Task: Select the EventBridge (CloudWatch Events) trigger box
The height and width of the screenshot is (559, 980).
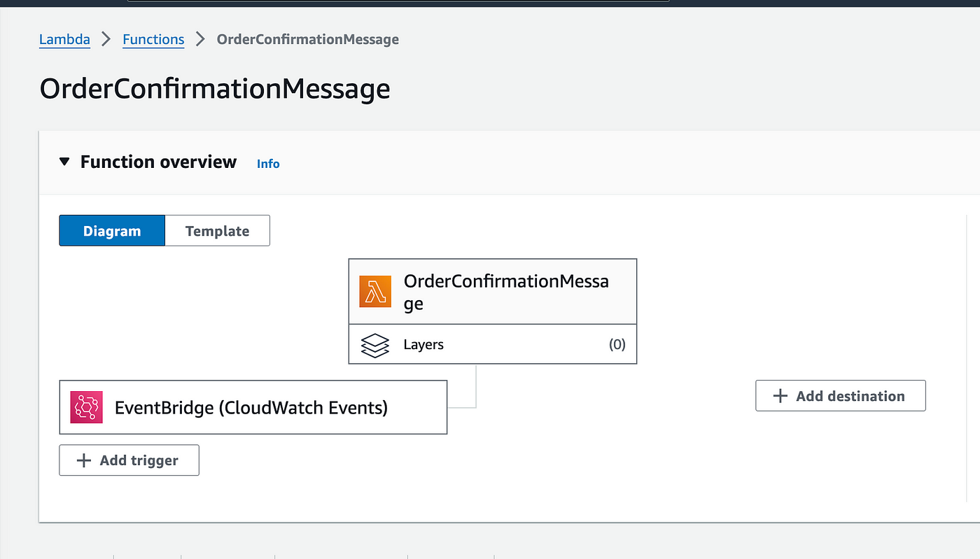Action: [253, 407]
